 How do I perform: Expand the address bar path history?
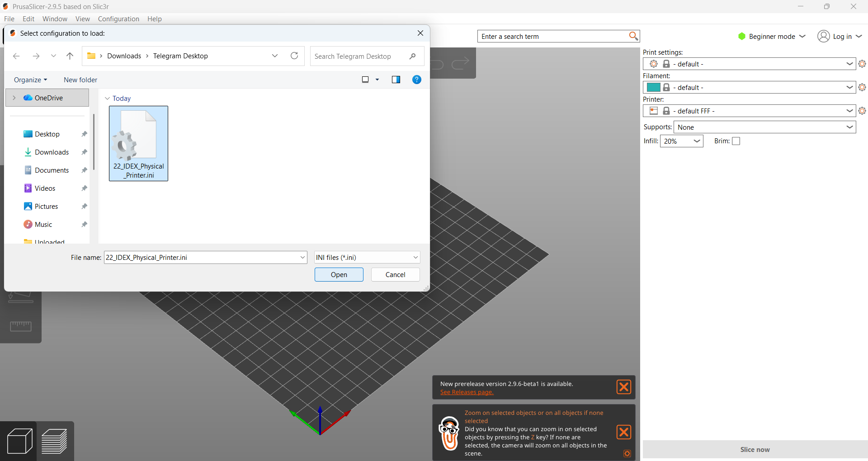275,56
